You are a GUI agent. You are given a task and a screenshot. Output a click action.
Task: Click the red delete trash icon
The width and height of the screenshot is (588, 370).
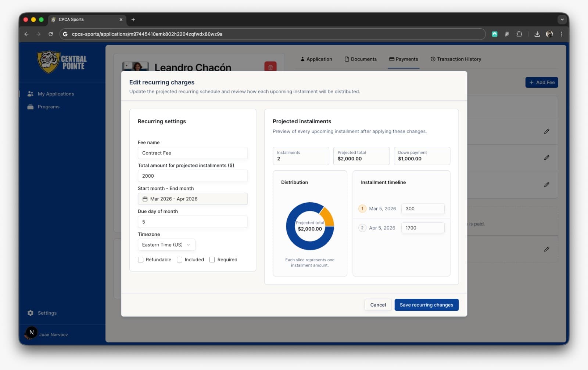[x=270, y=67]
